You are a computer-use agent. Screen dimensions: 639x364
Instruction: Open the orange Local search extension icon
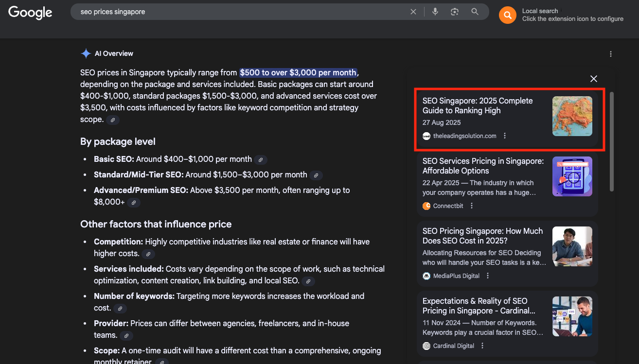(x=507, y=15)
